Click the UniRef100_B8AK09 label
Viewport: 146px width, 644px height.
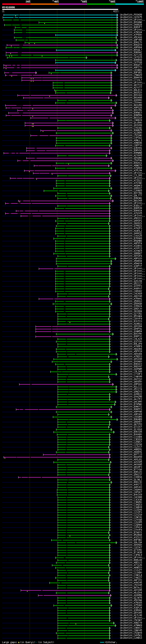point(131,77)
